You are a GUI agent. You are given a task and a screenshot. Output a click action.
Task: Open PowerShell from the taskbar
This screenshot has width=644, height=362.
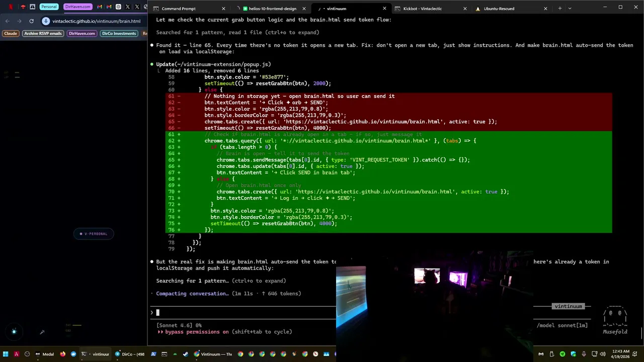coord(153,354)
